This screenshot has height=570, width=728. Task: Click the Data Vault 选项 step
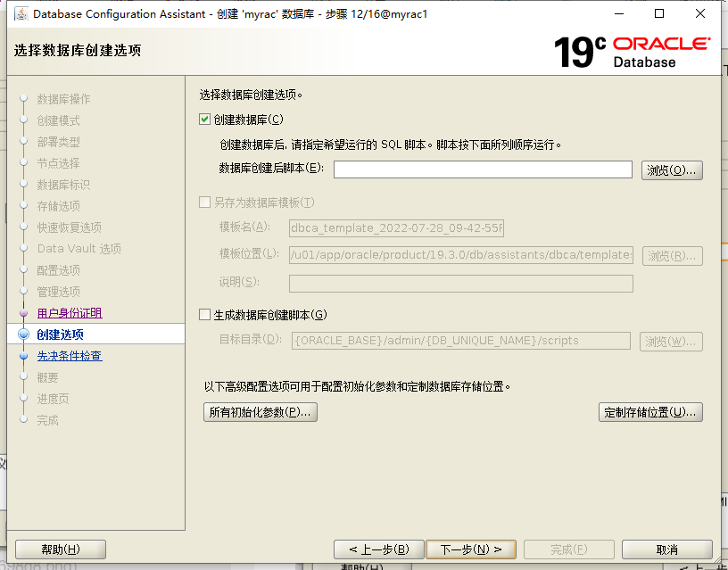pos(79,249)
